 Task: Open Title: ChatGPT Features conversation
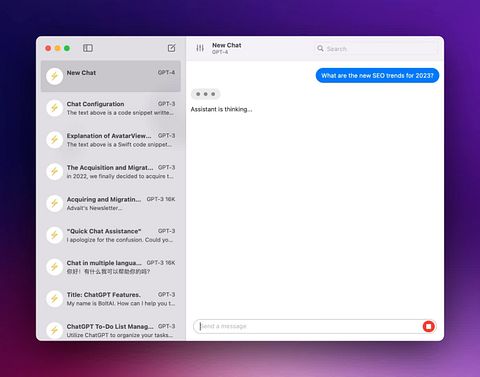111,299
